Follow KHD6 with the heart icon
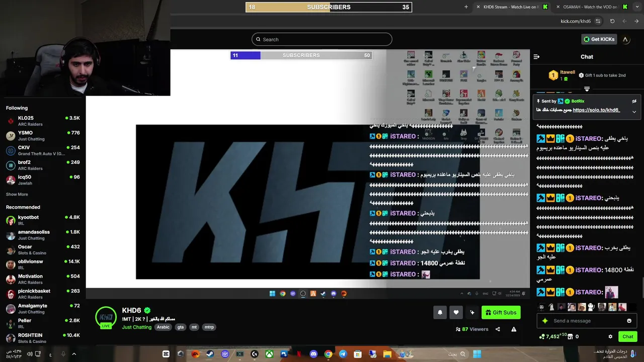Image resolution: width=644 pixels, height=362 pixels. point(456,312)
